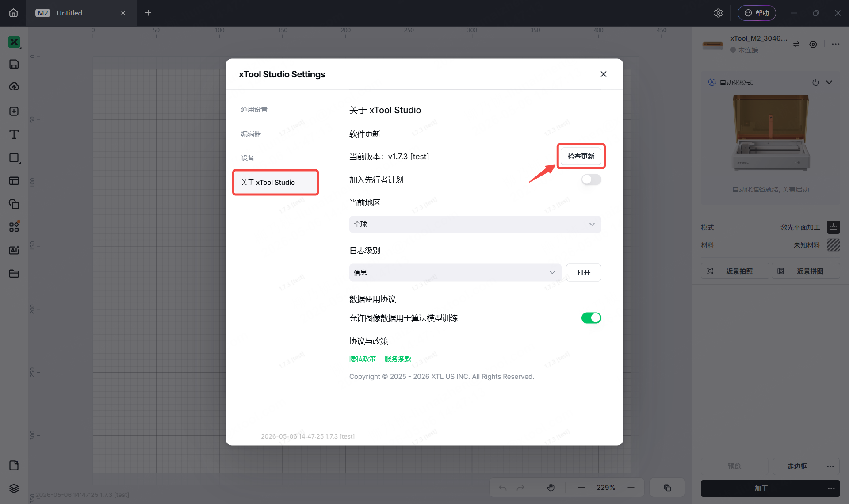
Task: Open more options beside 加工 button
Action: coord(831,489)
